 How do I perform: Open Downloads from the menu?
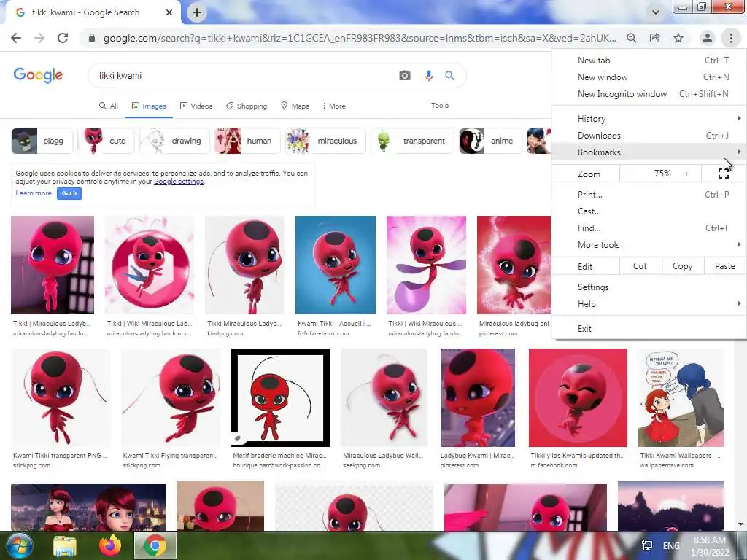(x=649, y=135)
